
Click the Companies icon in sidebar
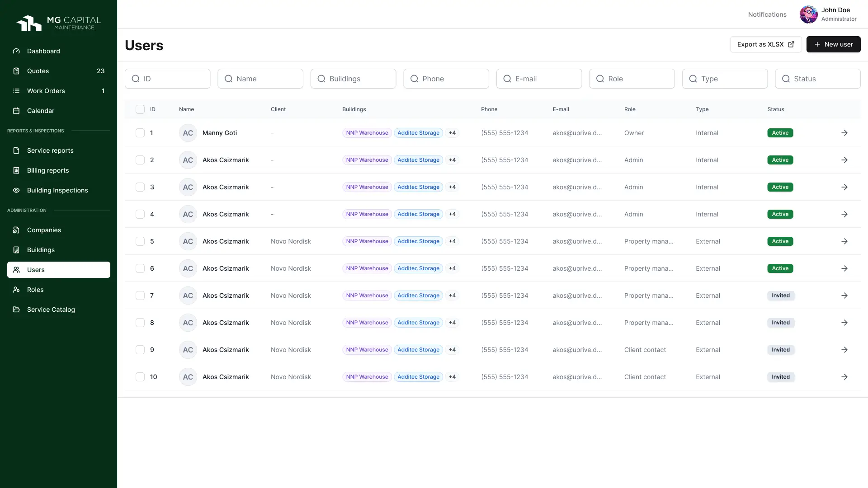coord(16,230)
